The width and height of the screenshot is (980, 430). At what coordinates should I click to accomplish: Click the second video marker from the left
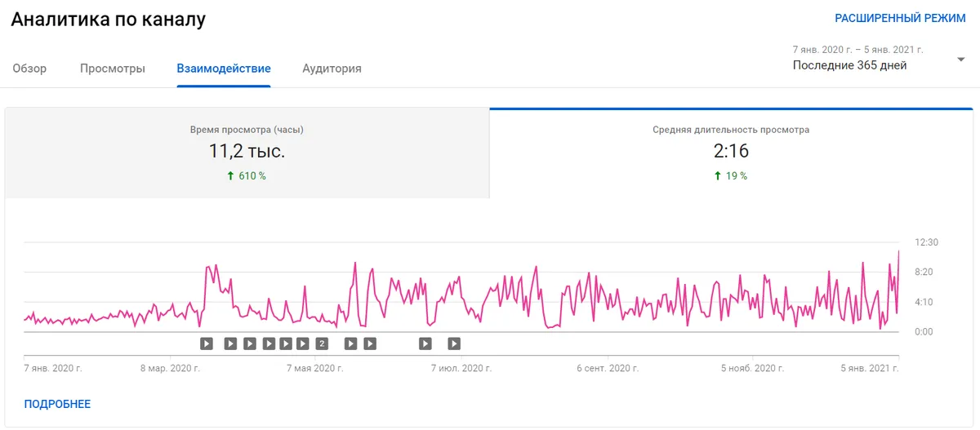pyautogui.click(x=230, y=344)
